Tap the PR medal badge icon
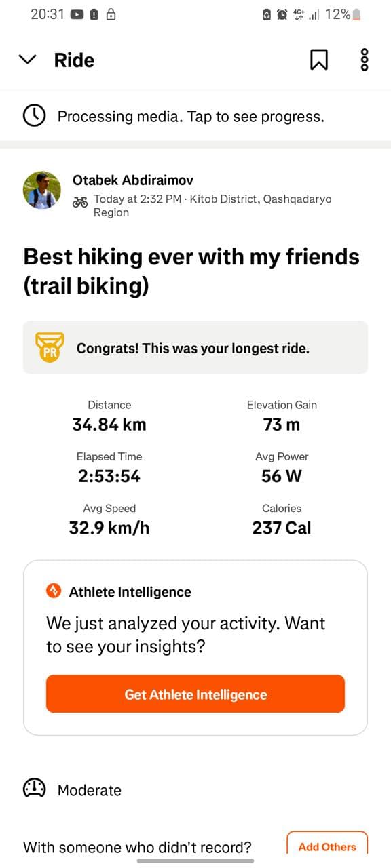391x868 pixels. click(50, 347)
